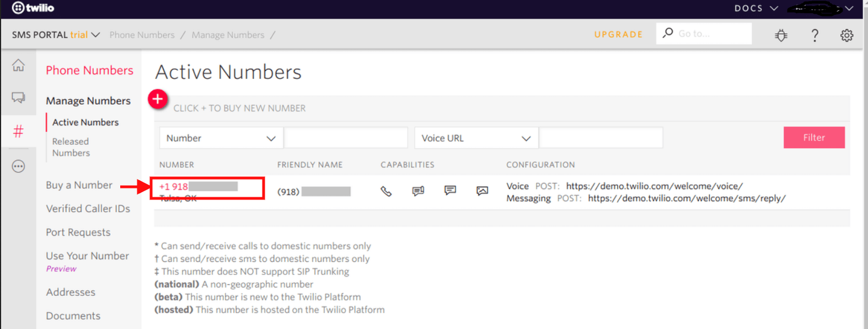
Task: Click Manage Numbers breadcrumb
Action: (x=228, y=35)
